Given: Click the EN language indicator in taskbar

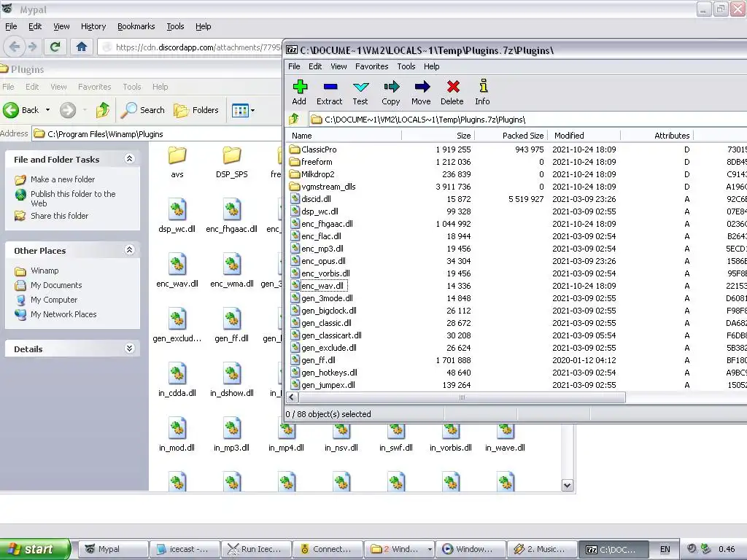Looking at the screenshot, I should [x=665, y=549].
